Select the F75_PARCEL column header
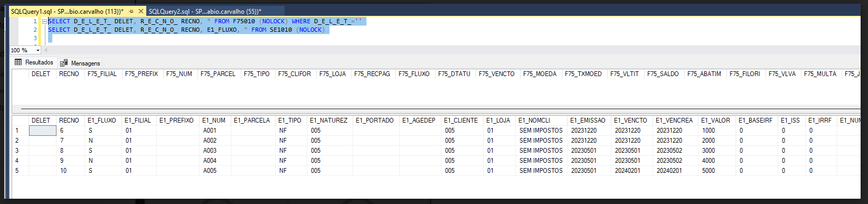868x204 pixels. click(x=218, y=74)
